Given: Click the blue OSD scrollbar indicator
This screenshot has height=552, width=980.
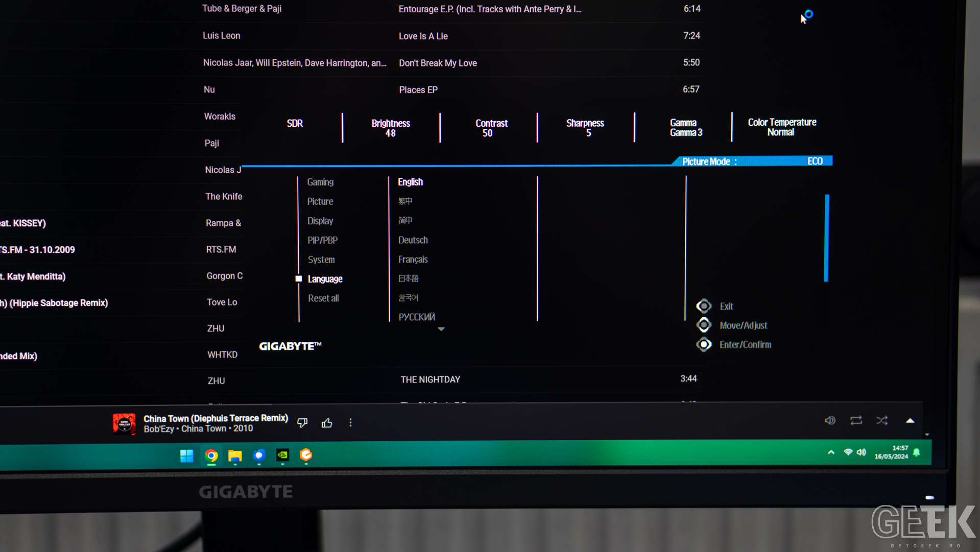Looking at the screenshot, I should click(827, 238).
